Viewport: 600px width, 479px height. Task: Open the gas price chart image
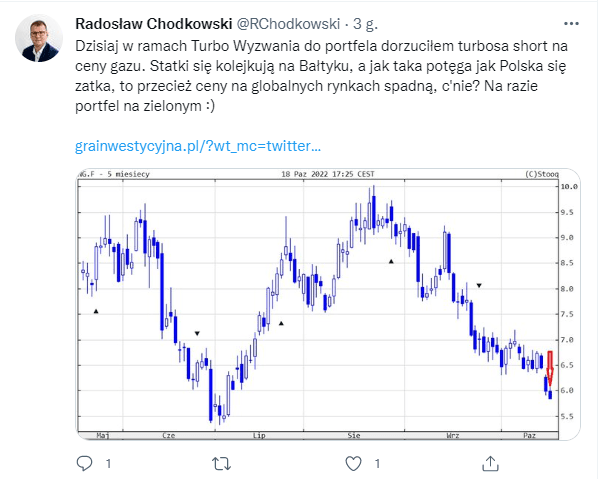(328, 305)
